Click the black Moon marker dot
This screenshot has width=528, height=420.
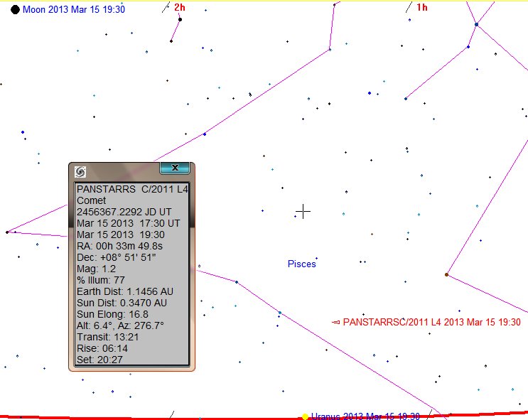(15, 9)
